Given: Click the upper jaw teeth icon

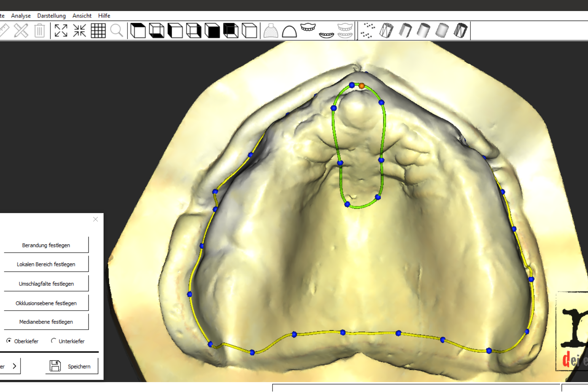Looking at the screenshot, I should point(308,28).
